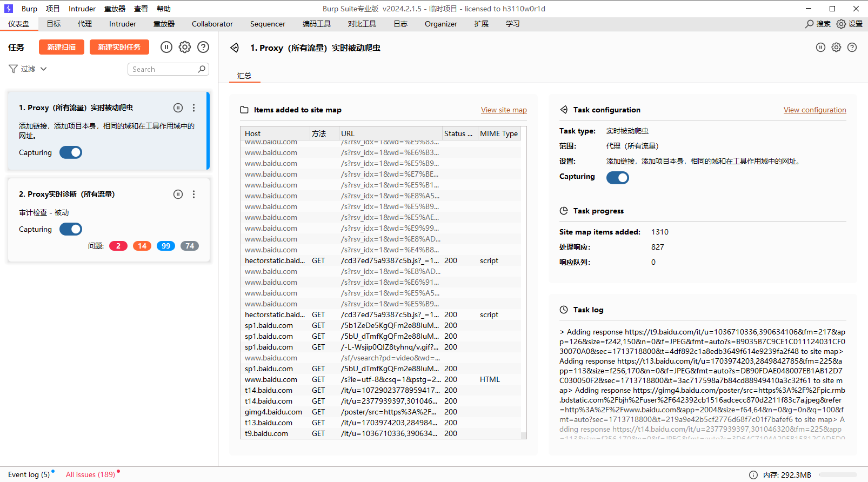
Task: Open task panel help icon
Action: pyautogui.click(x=203, y=47)
